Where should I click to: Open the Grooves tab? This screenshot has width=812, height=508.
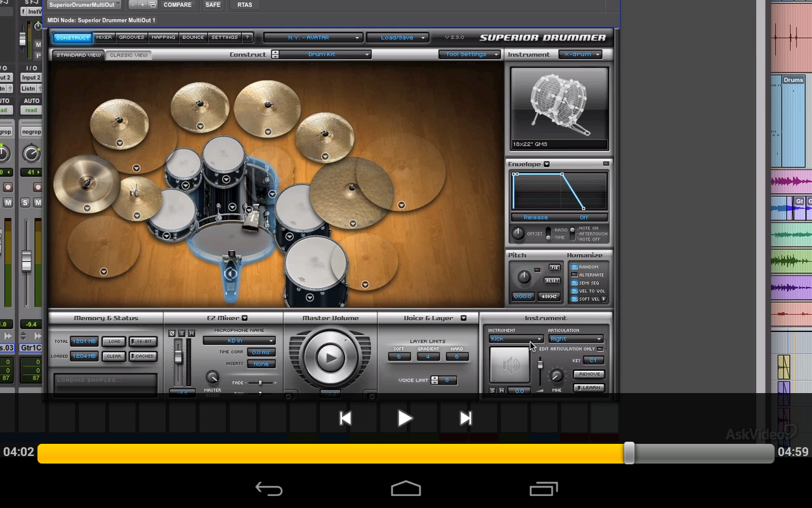click(x=131, y=37)
